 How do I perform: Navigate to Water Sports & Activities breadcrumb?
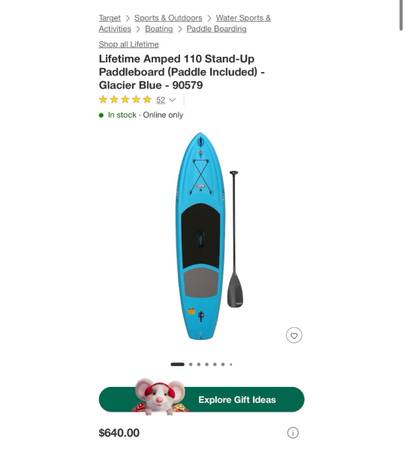click(x=184, y=23)
